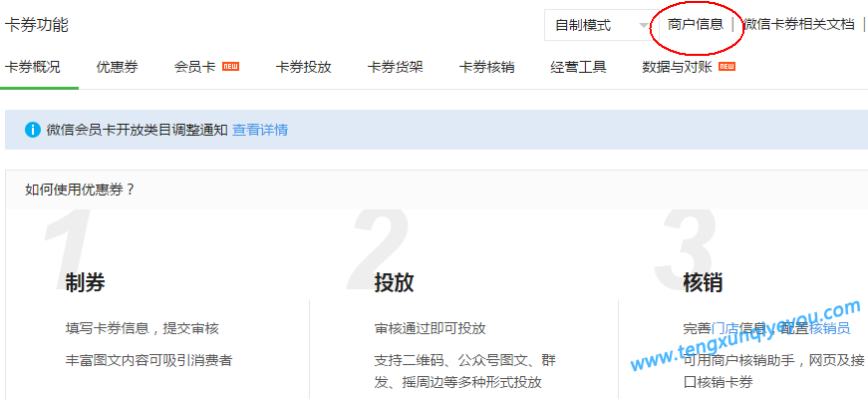The height and width of the screenshot is (400, 868).
Task: Click the 商户信息 link
Action: (x=696, y=24)
